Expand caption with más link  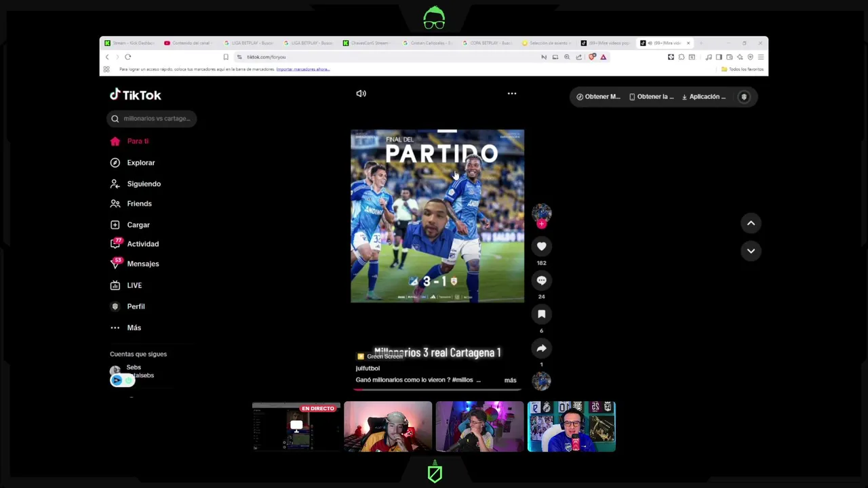click(x=510, y=380)
